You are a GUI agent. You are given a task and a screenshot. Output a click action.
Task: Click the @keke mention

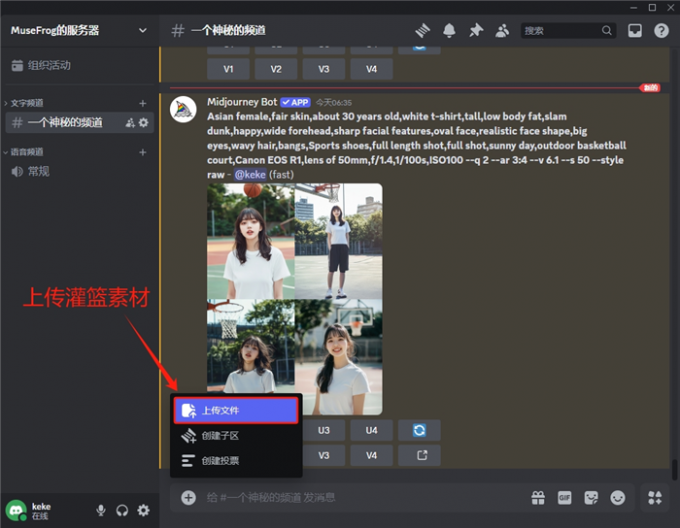[x=250, y=175]
